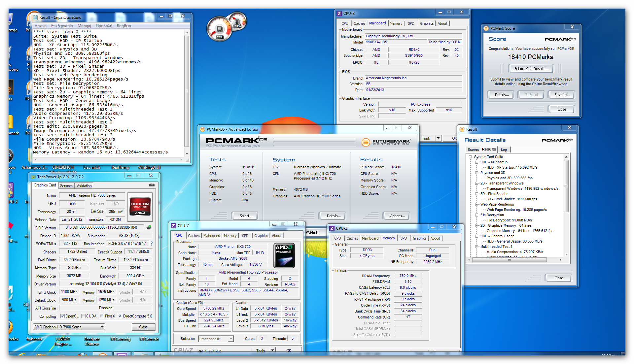Switch to Log tab in Result Details

(x=504, y=149)
